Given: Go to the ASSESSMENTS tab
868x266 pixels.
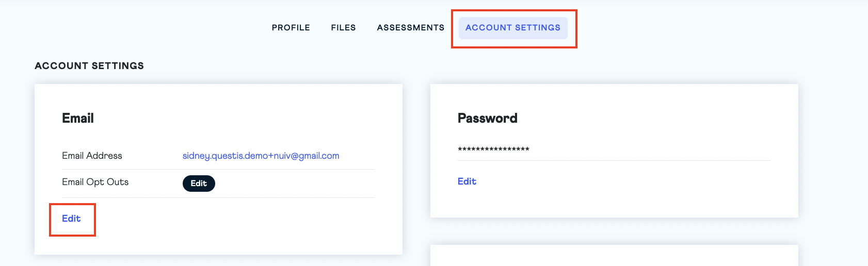Looking at the screenshot, I should 410,28.
